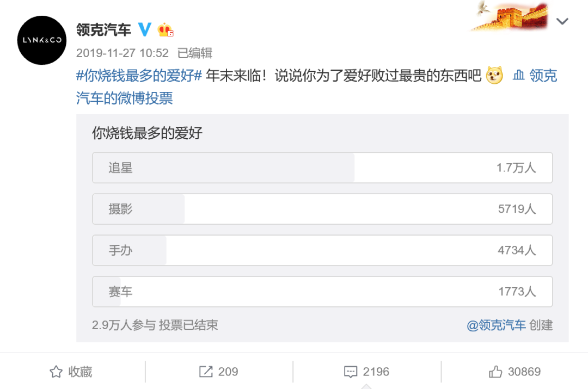Click the star 收藏 favorite icon
Screen dimensions: 588x389
[x=56, y=372]
